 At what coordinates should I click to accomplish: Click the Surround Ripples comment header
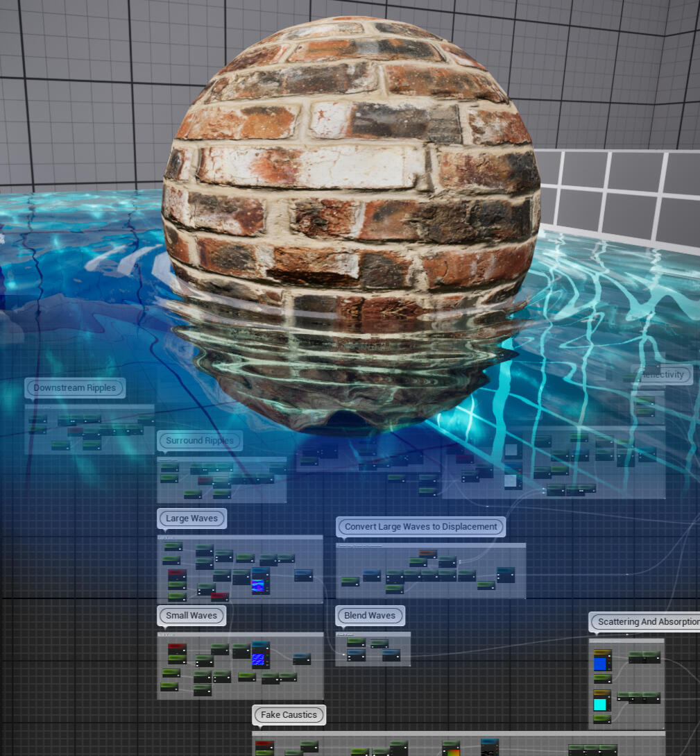(200, 441)
